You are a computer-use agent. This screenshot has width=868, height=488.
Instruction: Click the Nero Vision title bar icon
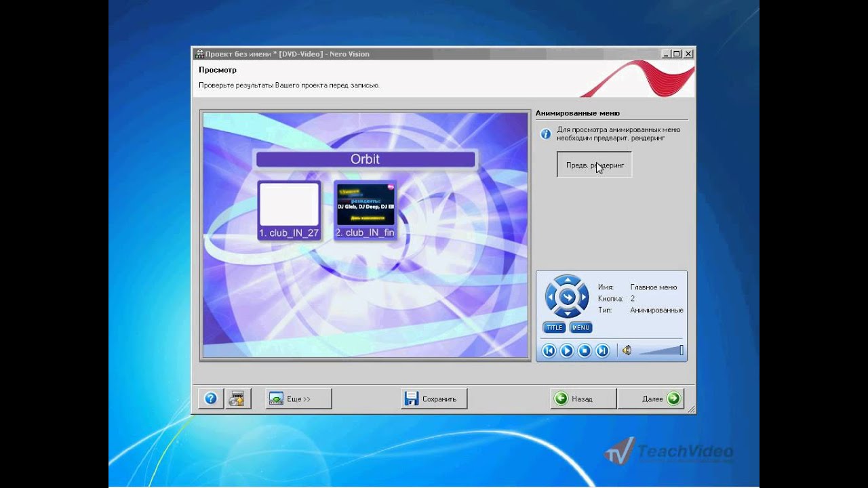tap(200, 54)
